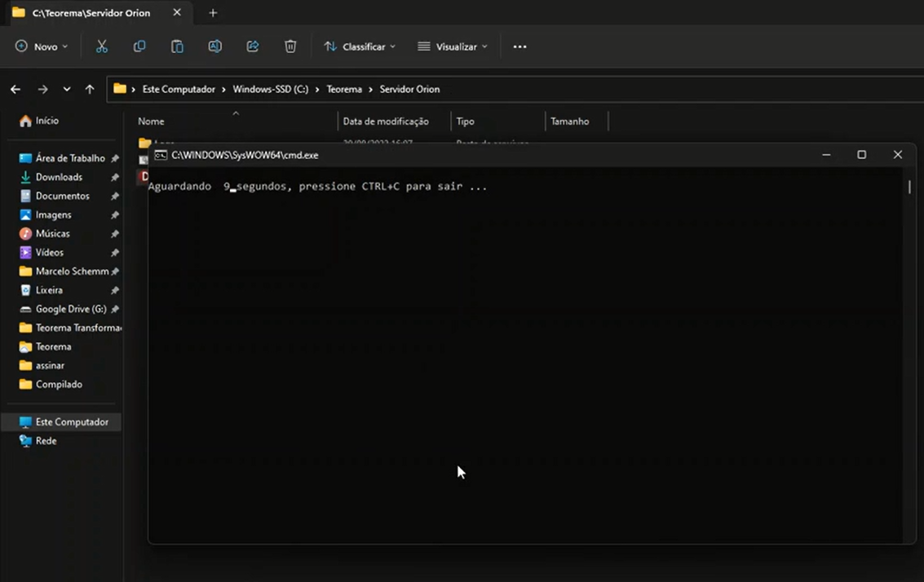This screenshot has height=582, width=924.
Task: Sort by the Tamanho column header
Action: point(570,121)
